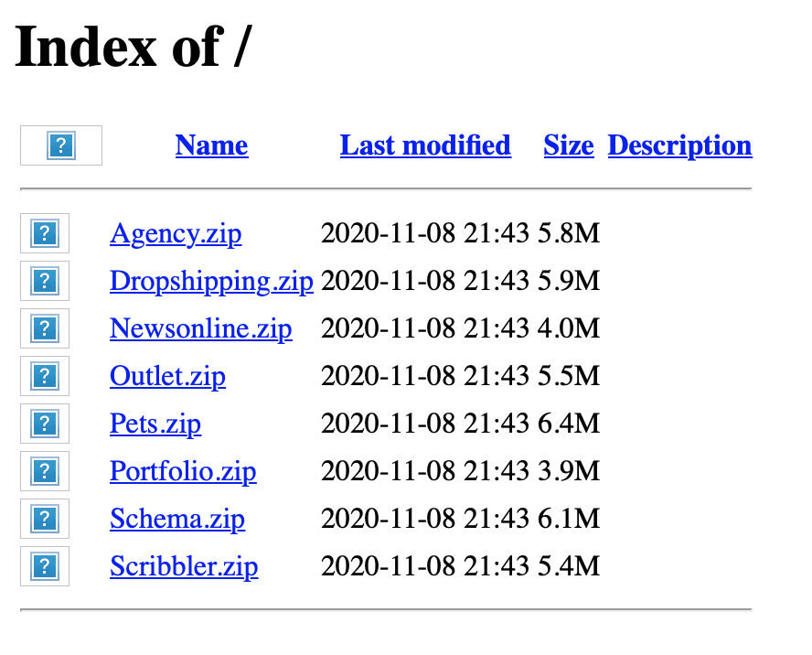Sort the listing by Size header

[x=568, y=145]
